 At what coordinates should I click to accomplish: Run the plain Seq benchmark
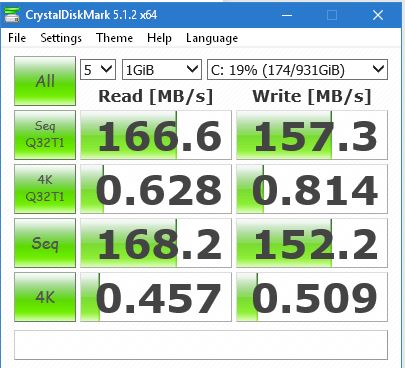(x=45, y=243)
